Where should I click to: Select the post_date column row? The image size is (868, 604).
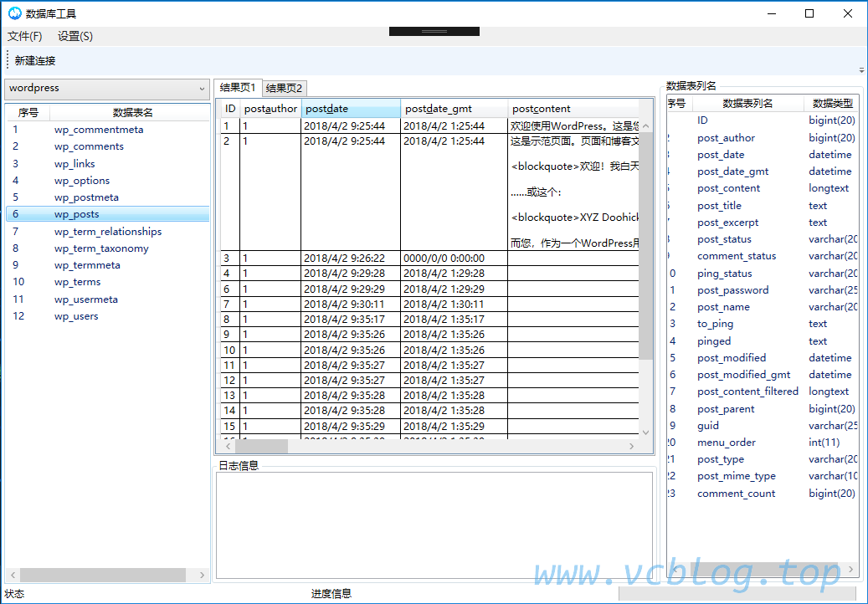[x=763, y=155]
